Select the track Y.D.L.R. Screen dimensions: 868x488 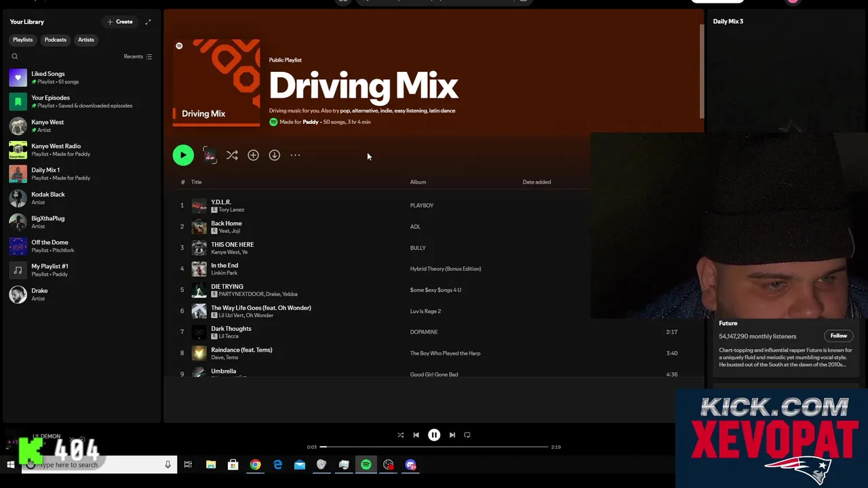221,202
